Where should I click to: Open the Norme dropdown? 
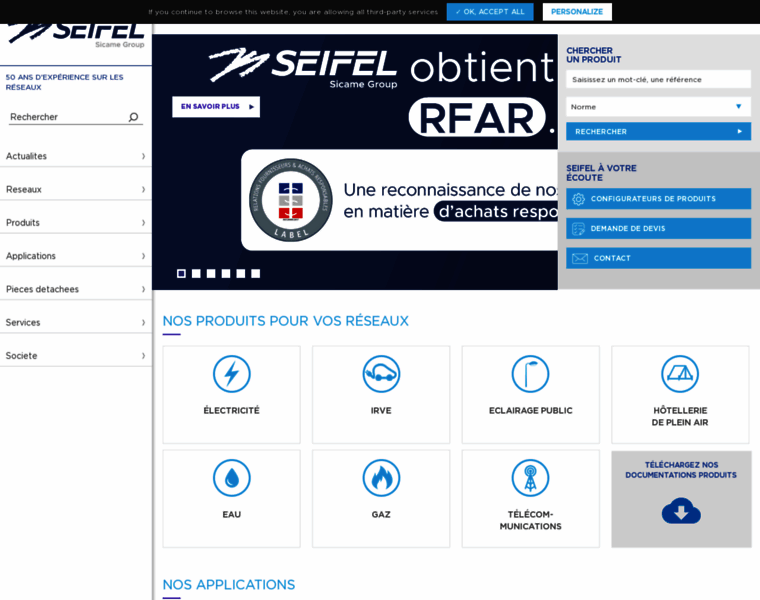click(658, 107)
